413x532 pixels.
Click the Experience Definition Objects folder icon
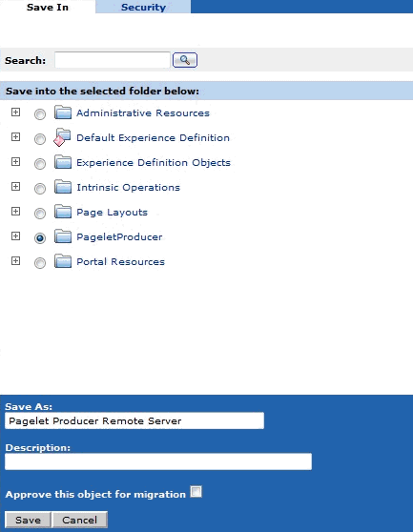point(63,162)
